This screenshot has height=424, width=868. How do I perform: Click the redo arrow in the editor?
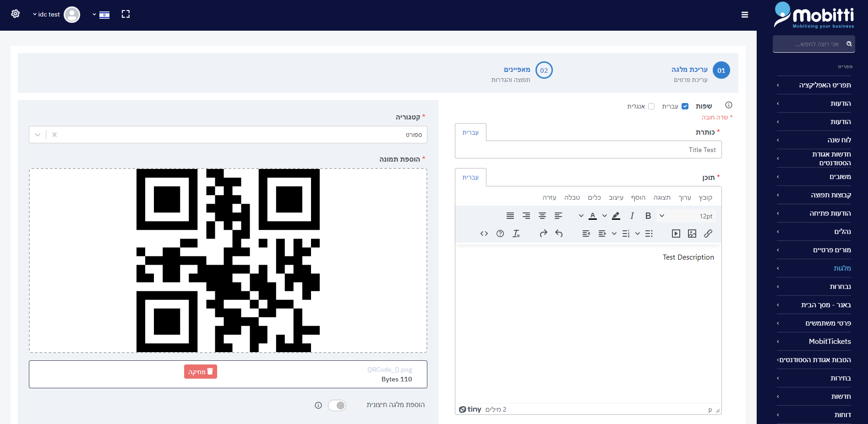tap(543, 234)
